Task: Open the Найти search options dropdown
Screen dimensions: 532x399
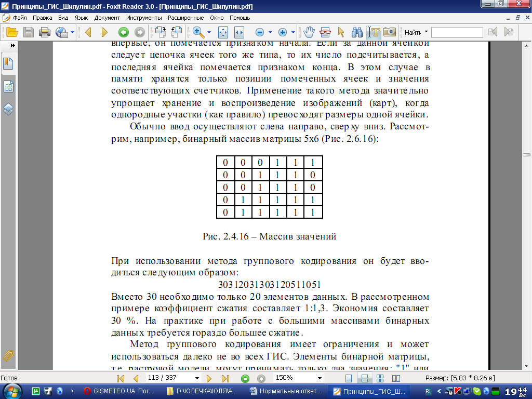Action: click(426, 32)
